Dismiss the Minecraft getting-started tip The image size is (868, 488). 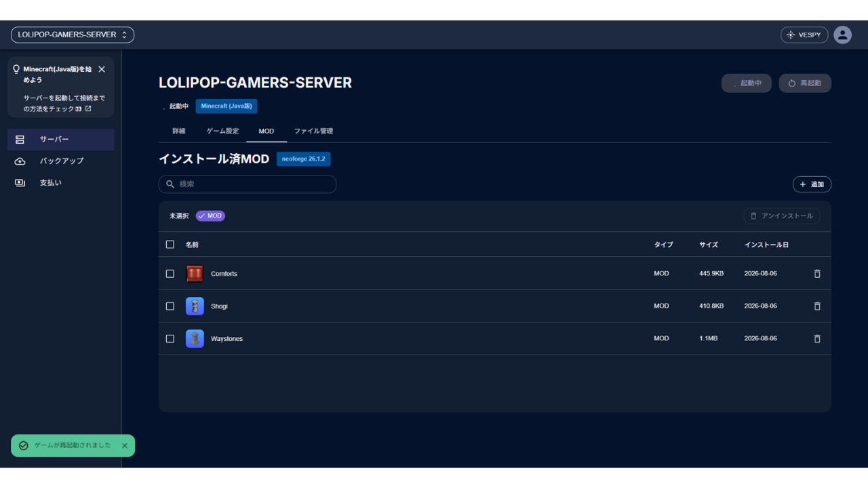tap(102, 69)
